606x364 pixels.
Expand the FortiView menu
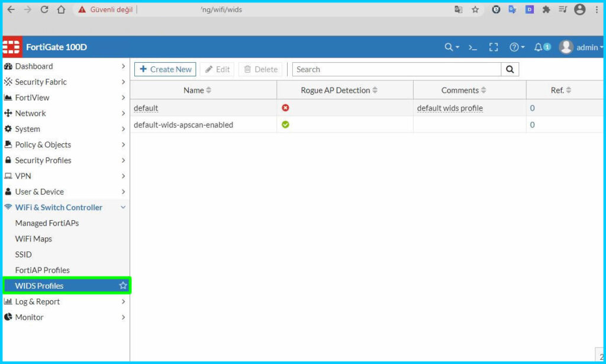point(65,98)
